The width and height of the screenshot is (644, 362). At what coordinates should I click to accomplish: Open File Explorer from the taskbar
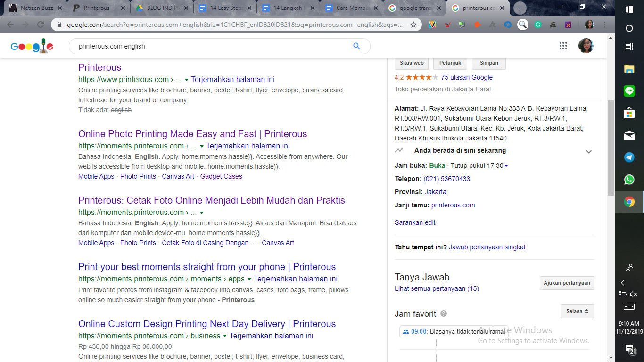(629, 69)
